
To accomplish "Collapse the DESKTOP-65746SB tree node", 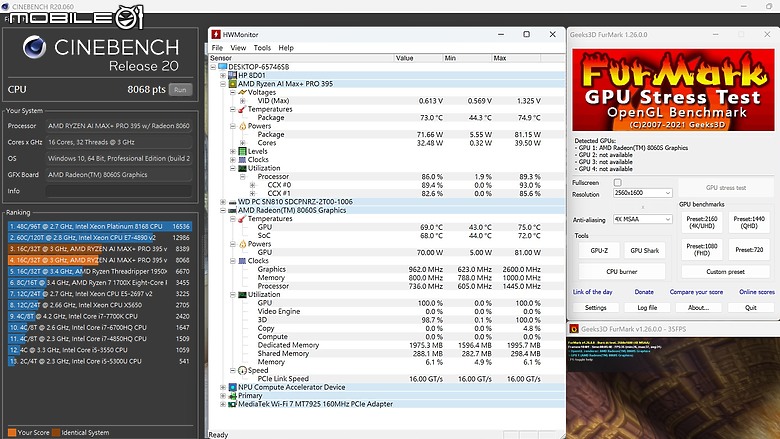I will [213, 67].
